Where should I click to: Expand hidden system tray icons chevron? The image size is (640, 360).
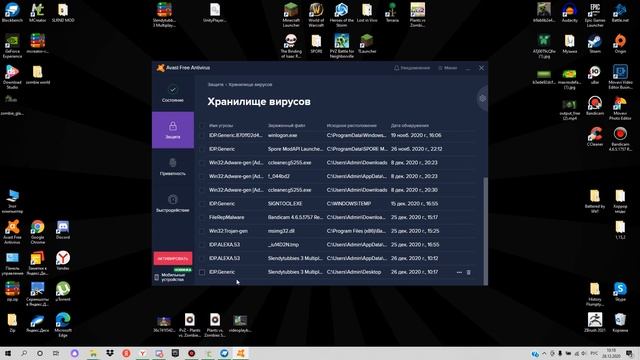point(544,353)
